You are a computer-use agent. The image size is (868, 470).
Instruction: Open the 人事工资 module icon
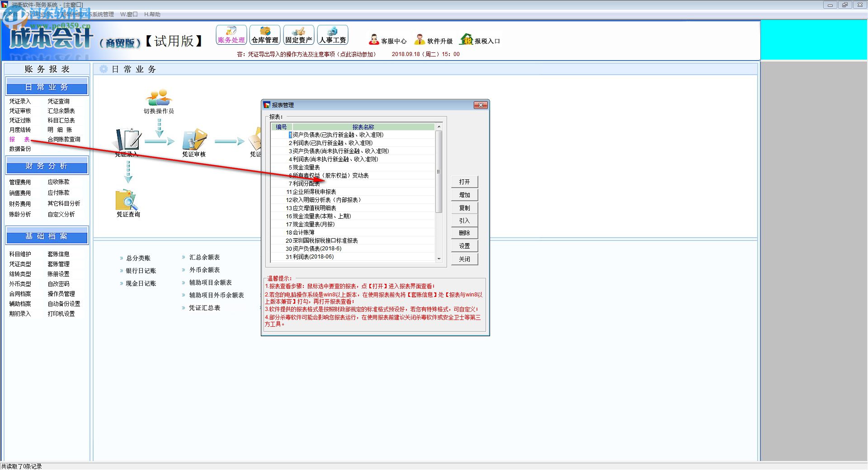333,35
